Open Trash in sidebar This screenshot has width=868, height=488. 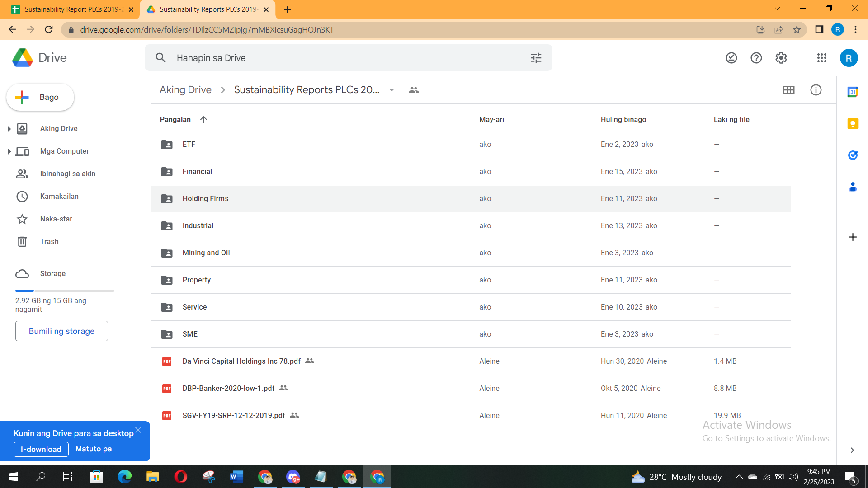(x=49, y=241)
